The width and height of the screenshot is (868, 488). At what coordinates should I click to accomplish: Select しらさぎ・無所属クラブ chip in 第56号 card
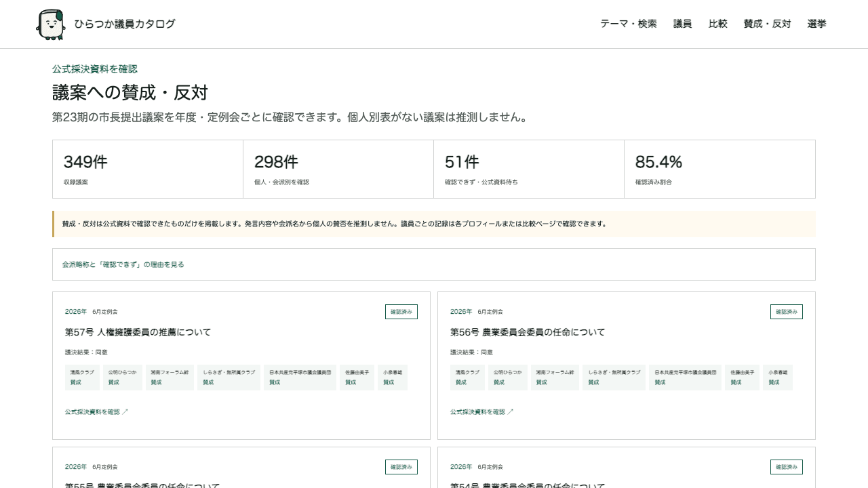click(x=614, y=378)
